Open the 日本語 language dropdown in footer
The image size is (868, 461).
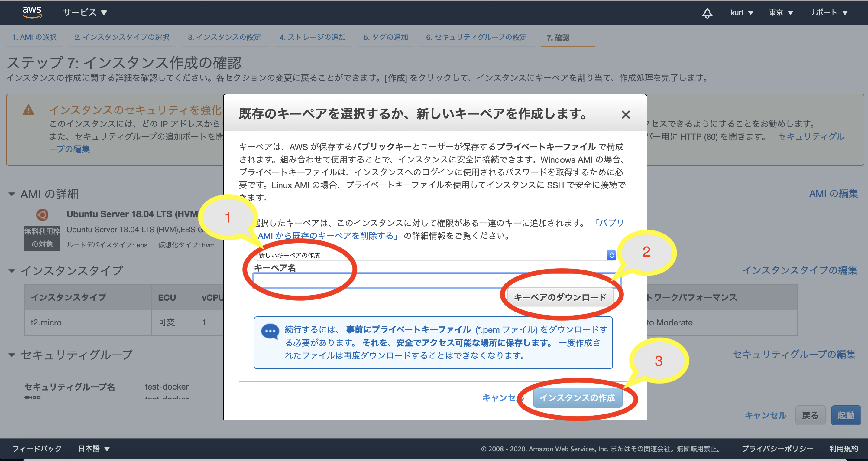[94, 449]
